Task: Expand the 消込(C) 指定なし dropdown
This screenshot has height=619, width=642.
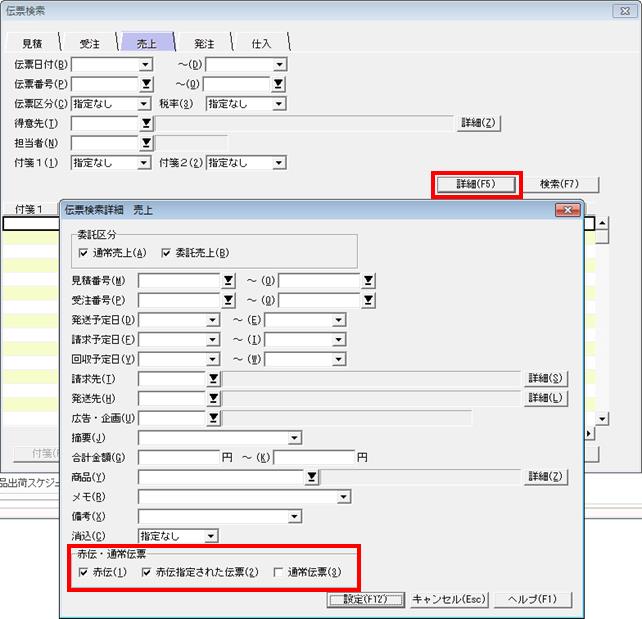Action: pyautogui.click(x=211, y=536)
